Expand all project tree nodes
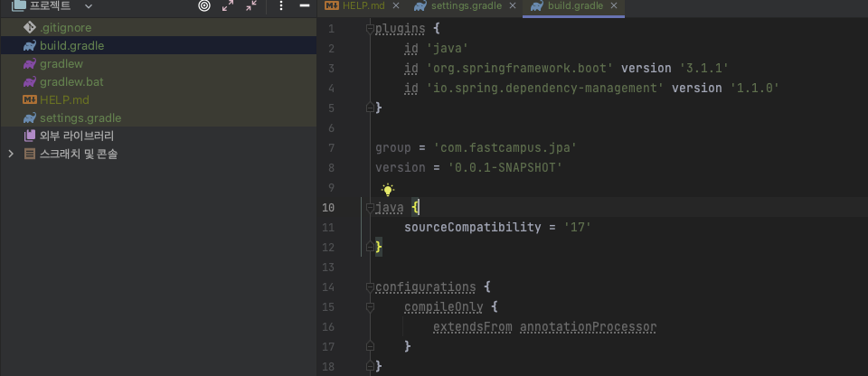The width and height of the screenshot is (868, 376). tap(228, 6)
